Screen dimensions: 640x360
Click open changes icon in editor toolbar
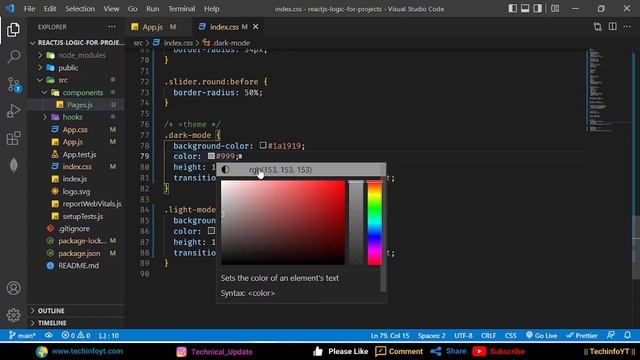[598, 27]
